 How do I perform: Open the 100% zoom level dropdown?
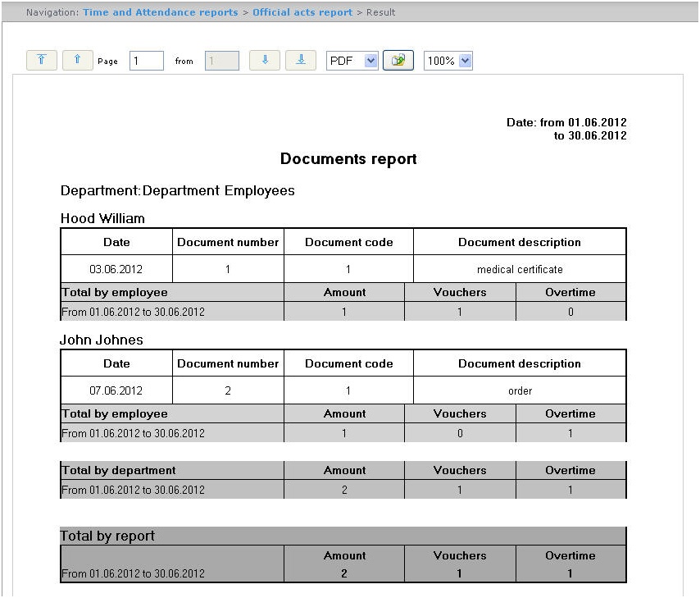448,61
